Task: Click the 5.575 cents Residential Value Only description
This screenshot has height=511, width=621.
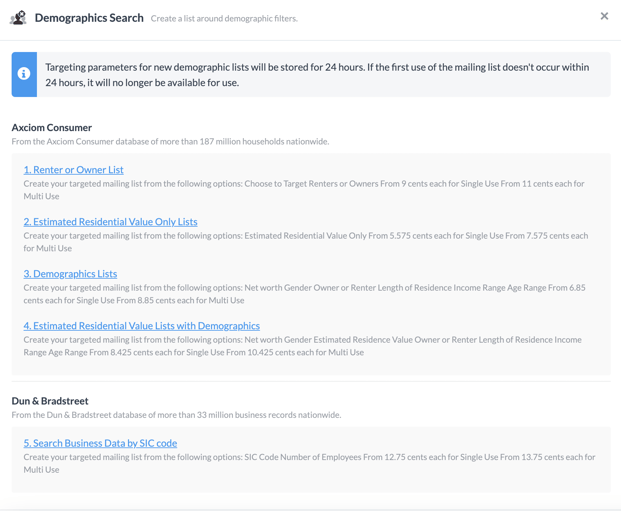Action: 306,242
